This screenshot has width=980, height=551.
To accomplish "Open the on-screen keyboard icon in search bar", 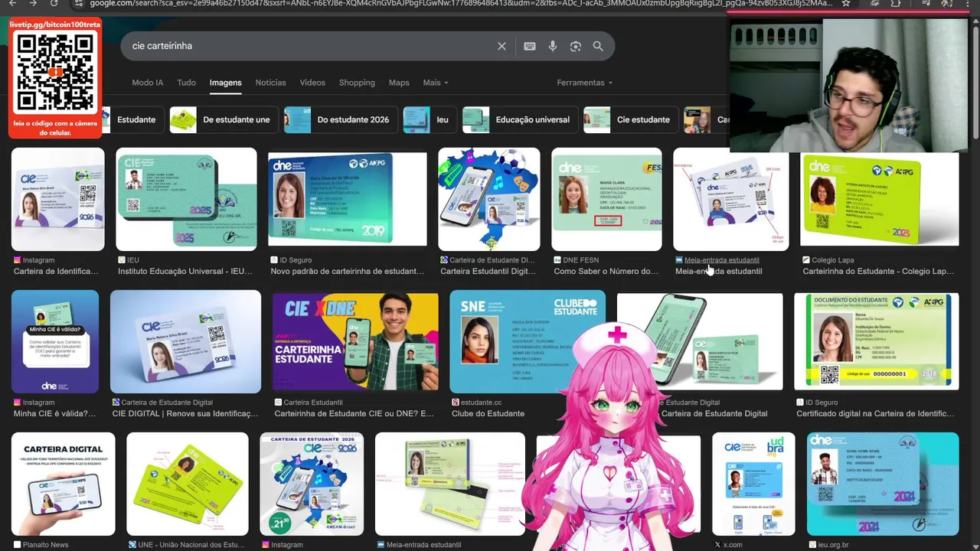I will coord(529,46).
